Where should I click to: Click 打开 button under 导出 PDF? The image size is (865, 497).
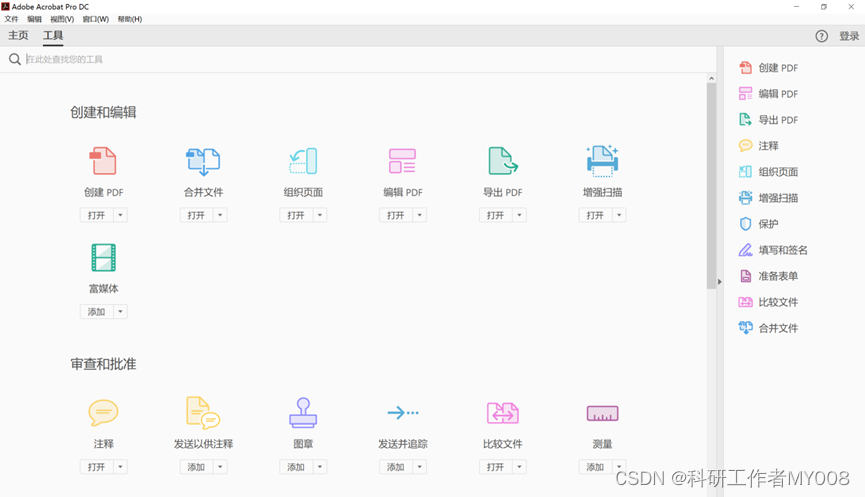496,215
